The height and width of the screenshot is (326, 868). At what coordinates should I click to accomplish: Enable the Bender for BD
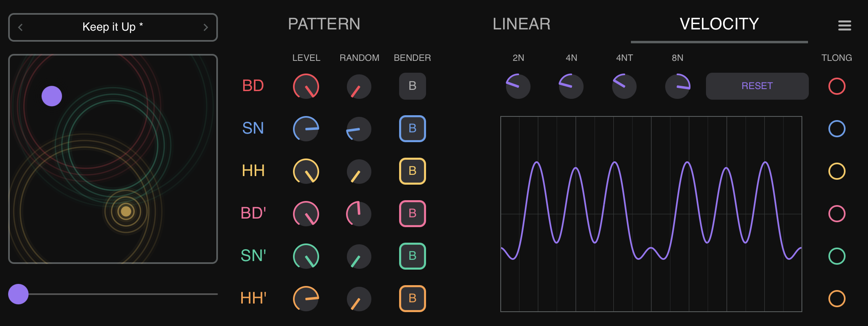click(412, 86)
